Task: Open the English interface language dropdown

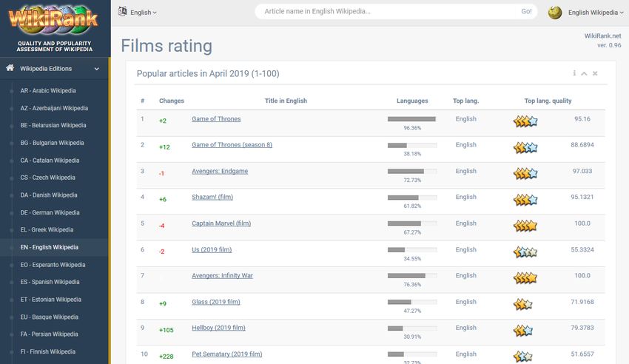Action: click(144, 13)
